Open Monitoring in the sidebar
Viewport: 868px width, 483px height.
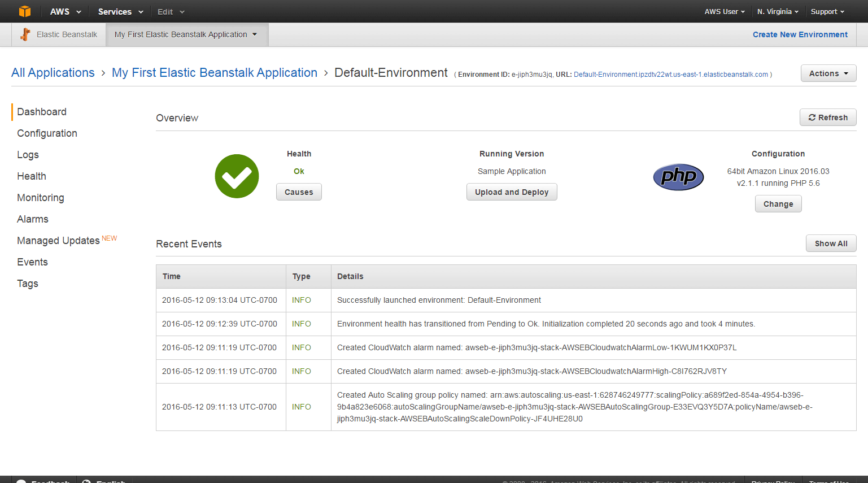pyautogui.click(x=41, y=198)
